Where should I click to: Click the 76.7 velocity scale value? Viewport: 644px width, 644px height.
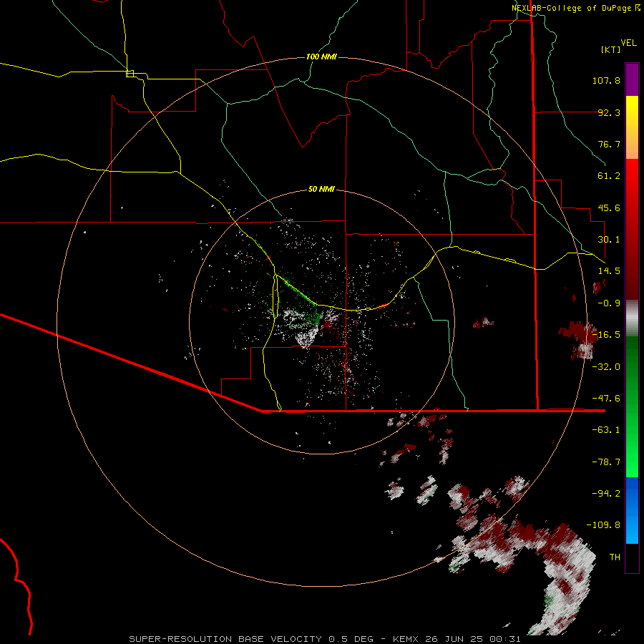(609, 144)
